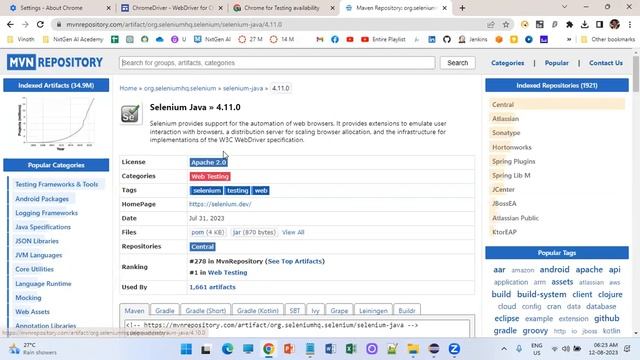The width and height of the screenshot is (640, 360).
Task: Select the Maven dependency tab
Action: [134, 311]
